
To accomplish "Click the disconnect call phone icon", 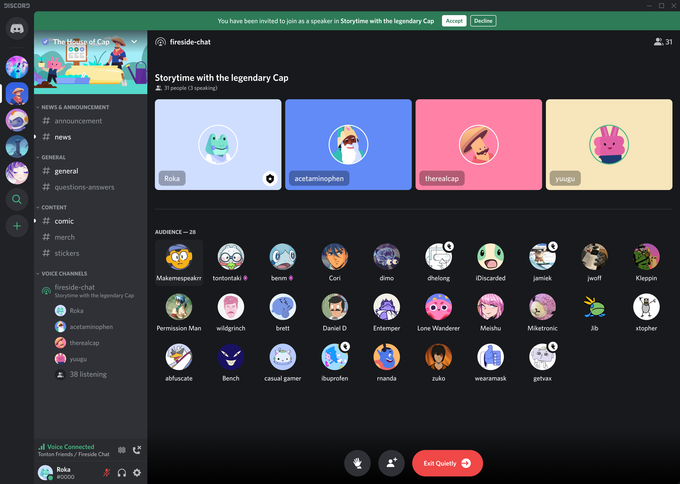I will 137,450.
